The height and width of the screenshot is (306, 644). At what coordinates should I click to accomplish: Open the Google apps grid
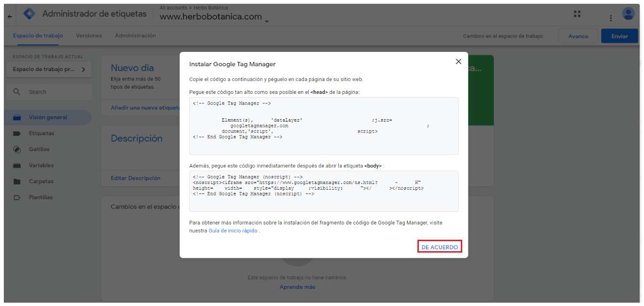tap(577, 14)
